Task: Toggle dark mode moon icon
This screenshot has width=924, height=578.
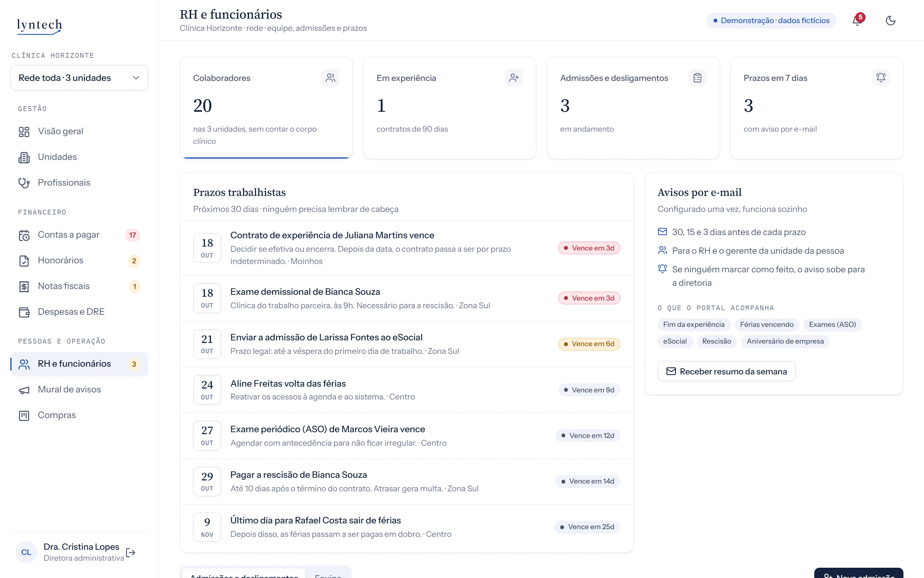Action: pyautogui.click(x=890, y=20)
